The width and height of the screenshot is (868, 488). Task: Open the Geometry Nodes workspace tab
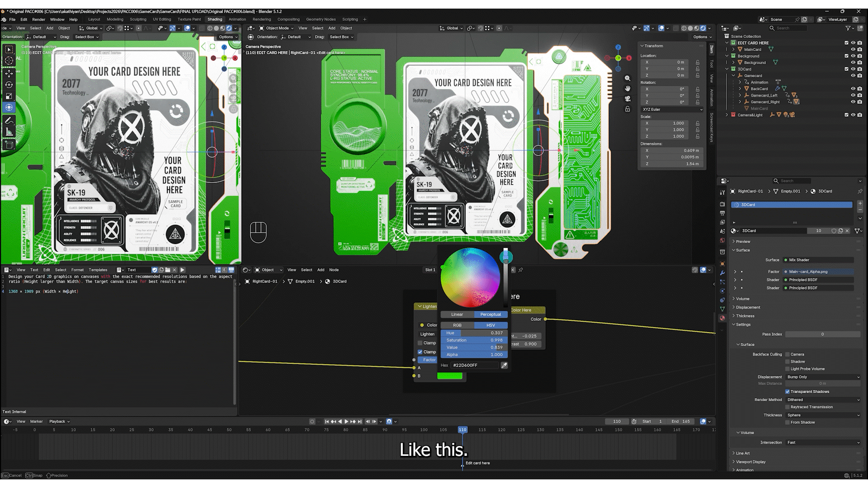[321, 19]
